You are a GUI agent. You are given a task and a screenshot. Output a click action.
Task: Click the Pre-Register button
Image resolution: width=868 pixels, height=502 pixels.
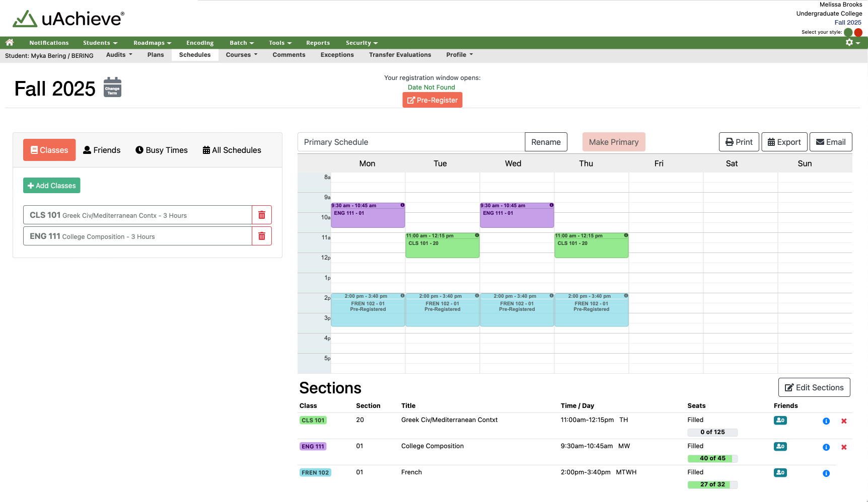[432, 100]
